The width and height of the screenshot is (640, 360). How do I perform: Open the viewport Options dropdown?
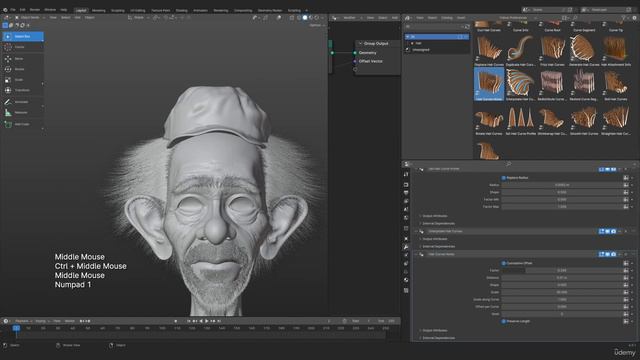[316, 25]
